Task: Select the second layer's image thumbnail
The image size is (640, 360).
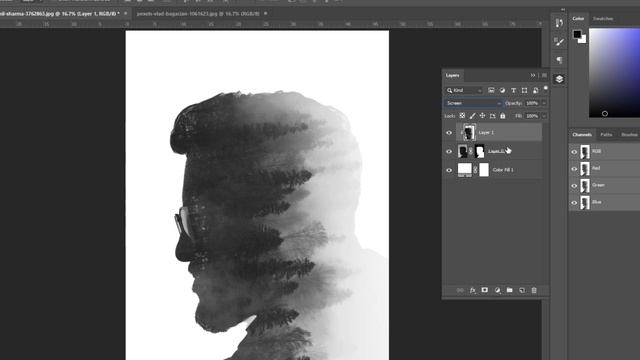Action: [x=462, y=151]
